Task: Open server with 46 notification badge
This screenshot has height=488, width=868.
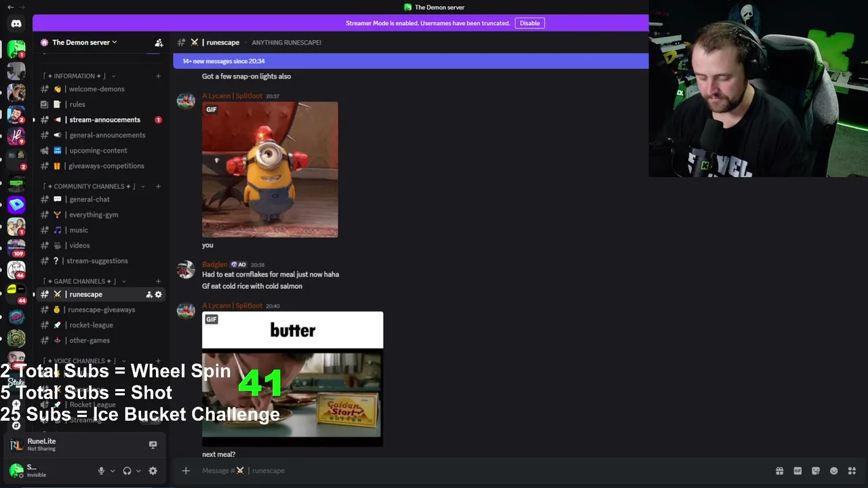Action: tap(16, 270)
